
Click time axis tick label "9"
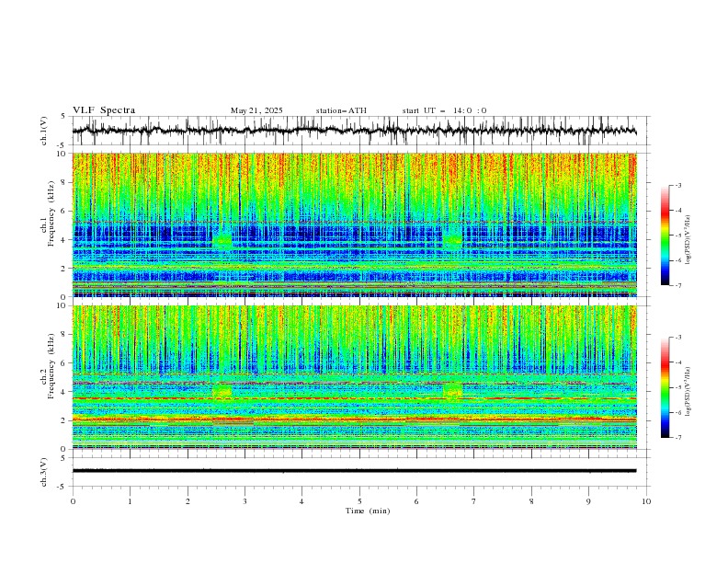(588, 501)
